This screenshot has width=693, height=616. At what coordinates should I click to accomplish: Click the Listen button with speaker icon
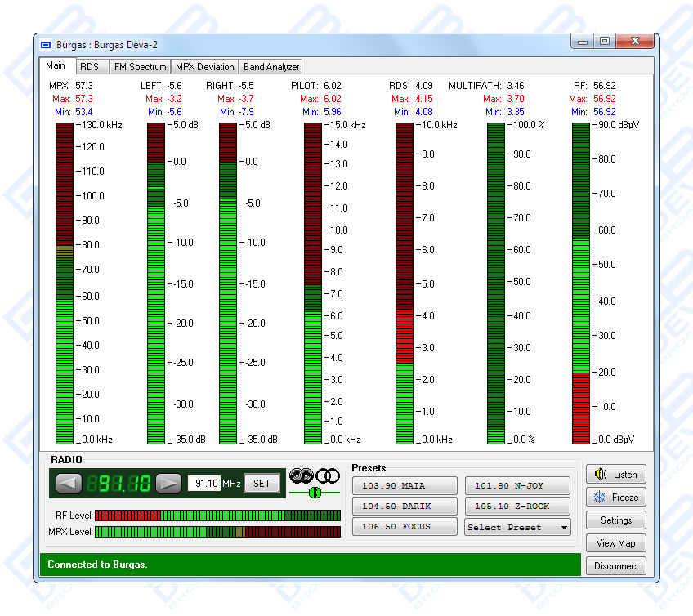point(616,475)
